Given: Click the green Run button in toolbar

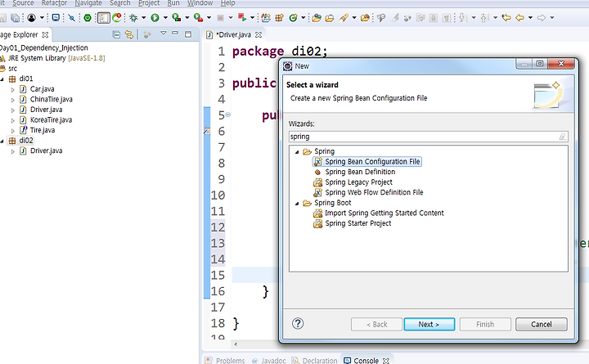Looking at the screenshot, I should pos(155,18).
